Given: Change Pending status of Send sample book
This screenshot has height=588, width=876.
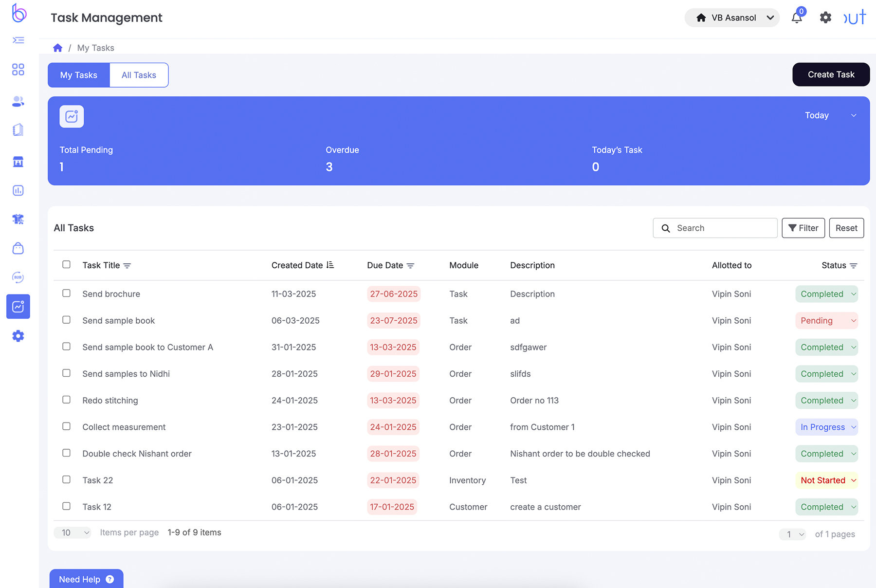Looking at the screenshot, I should [x=826, y=321].
